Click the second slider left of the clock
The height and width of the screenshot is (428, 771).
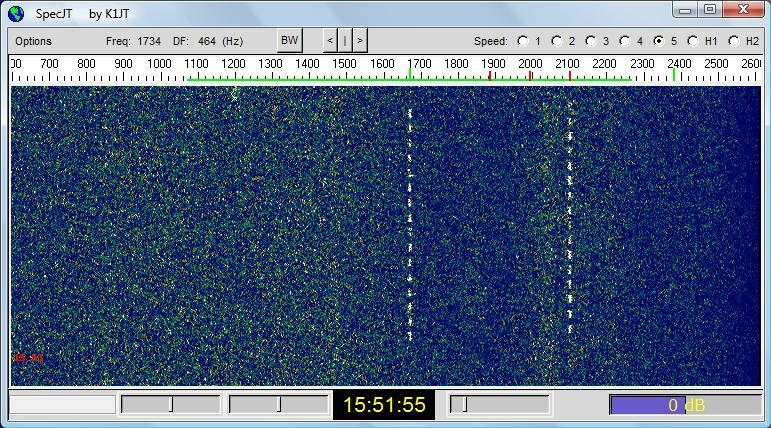pos(279,404)
